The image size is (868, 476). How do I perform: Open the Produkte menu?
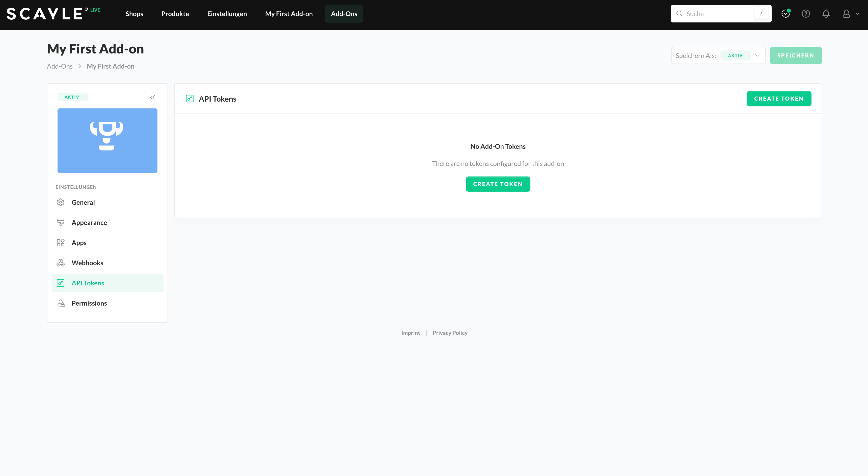pyautogui.click(x=175, y=14)
